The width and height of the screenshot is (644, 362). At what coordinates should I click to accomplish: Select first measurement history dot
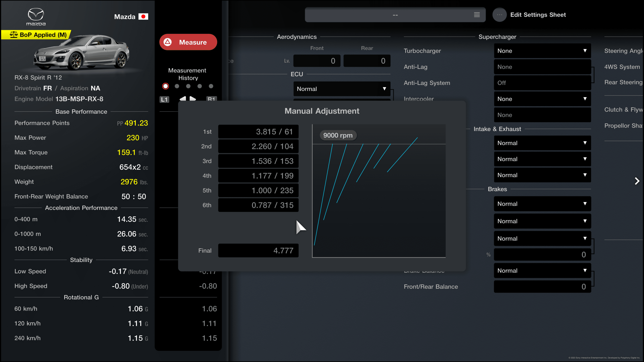point(166,86)
